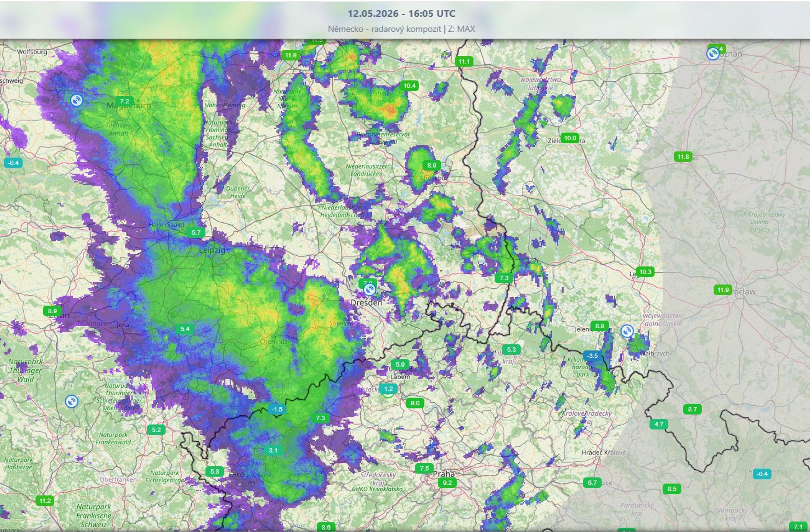The height and width of the screenshot is (532, 810).
Task: Select the 6.7 temperature marker
Action: (x=592, y=482)
